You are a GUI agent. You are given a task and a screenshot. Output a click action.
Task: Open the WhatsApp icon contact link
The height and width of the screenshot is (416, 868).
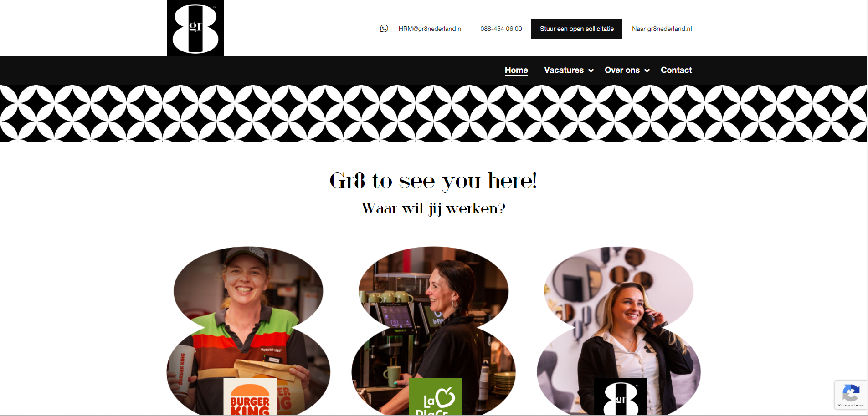384,29
